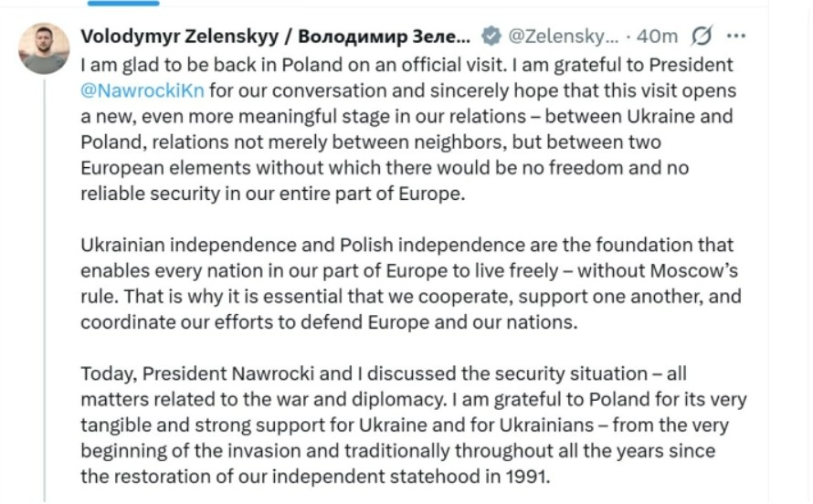Screen dimensions: 813x504
Task: Click the year "1991" in the post
Action: [529, 477]
